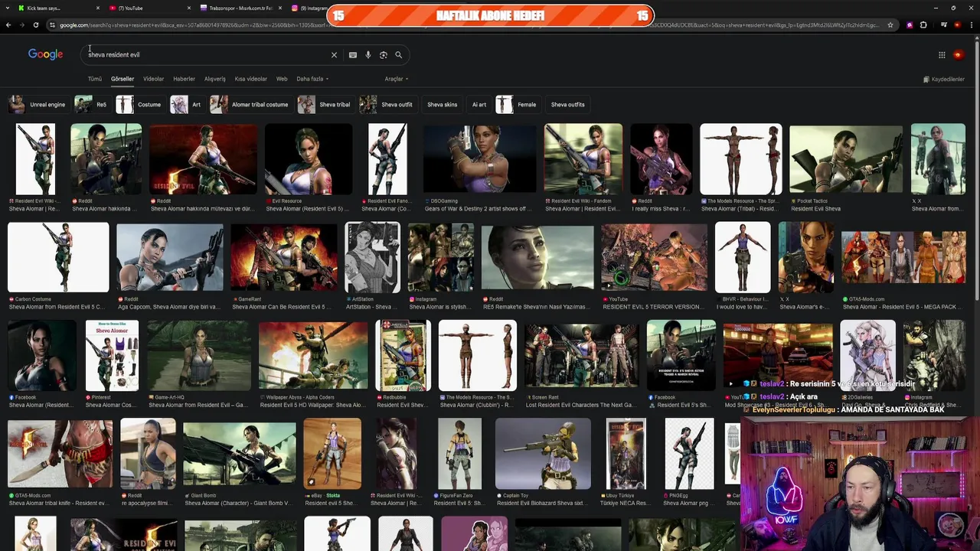980x551 pixels.
Task: Filter by Sheva skins chip
Action: tap(442, 104)
